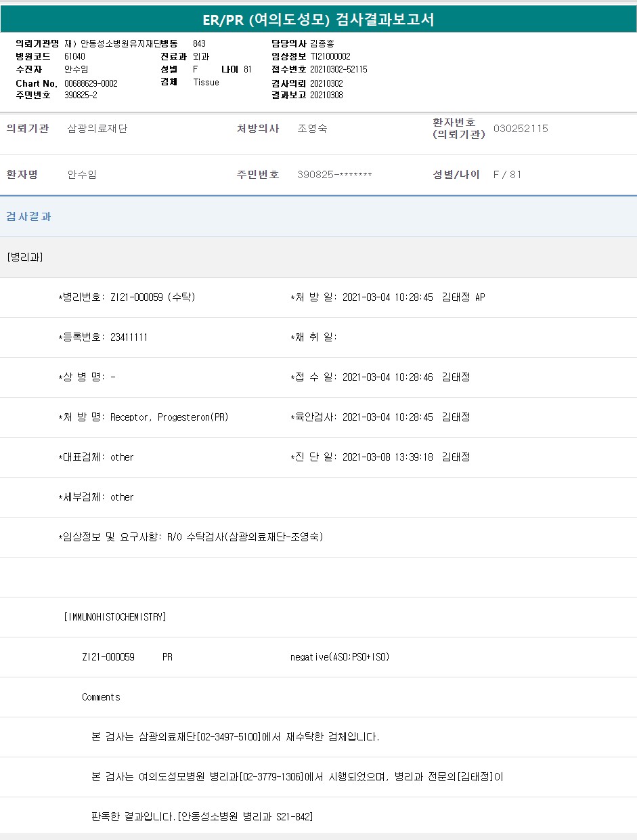The height and width of the screenshot is (840, 637).
Task: Click the [병리과] section row
Action: pyautogui.click(x=25, y=257)
